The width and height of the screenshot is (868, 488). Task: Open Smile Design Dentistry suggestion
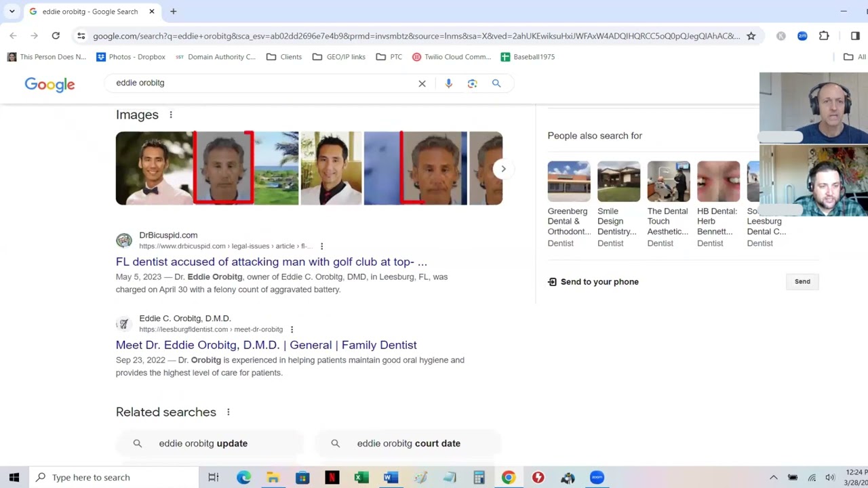618,204
